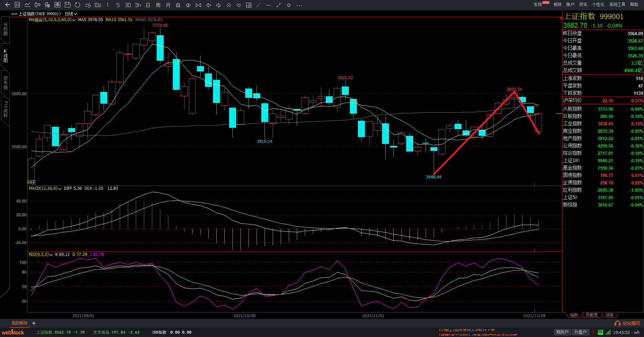Switch to the weekly 周 period

pyautogui.click(x=158, y=5)
